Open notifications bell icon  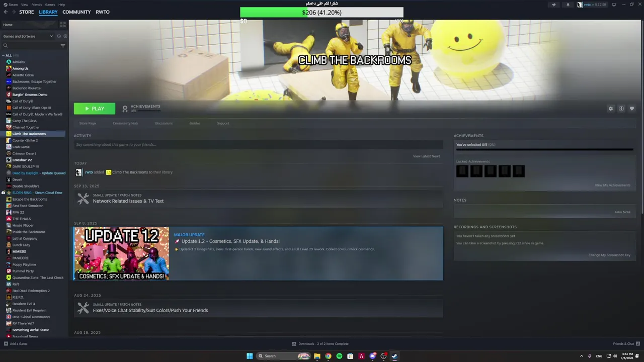(x=568, y=5)
